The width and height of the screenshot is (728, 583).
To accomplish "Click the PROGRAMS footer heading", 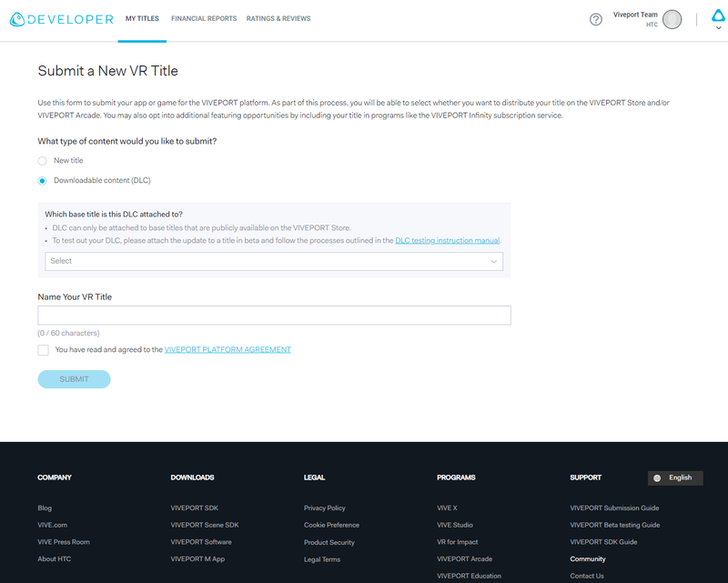I will tap(456, 477).
